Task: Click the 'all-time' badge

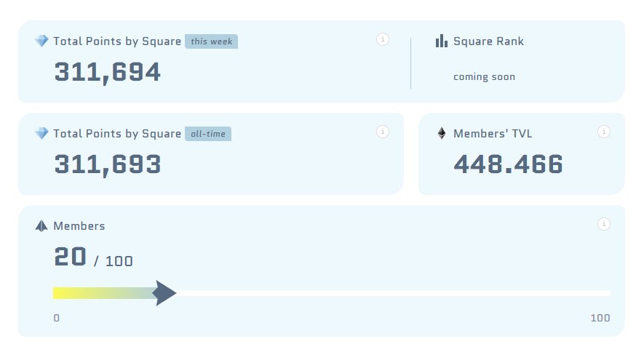Action: pyautogui.click(x=208, y=134)
